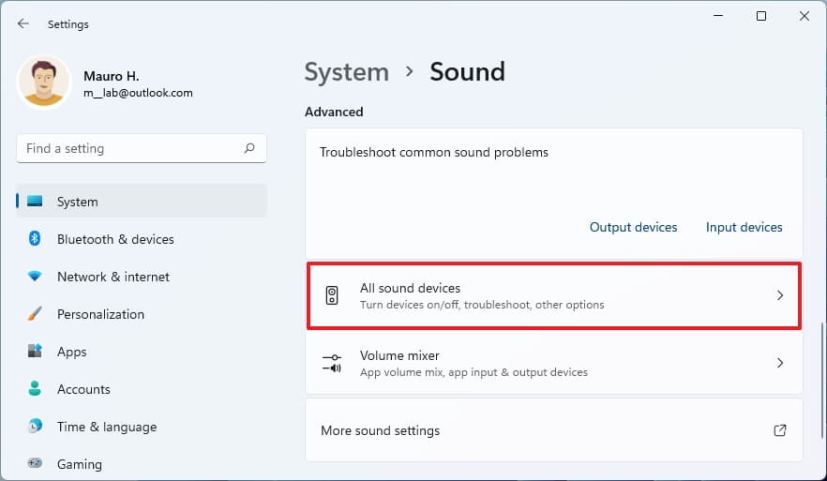Open external link icon for More sound settings

[780, 431]
